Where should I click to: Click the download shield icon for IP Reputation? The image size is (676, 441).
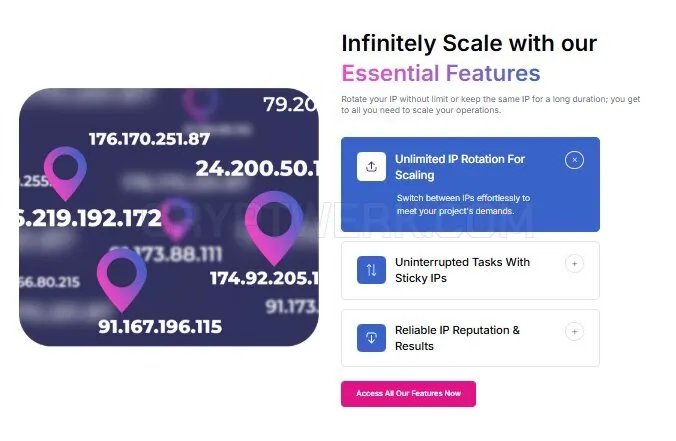[371, 338]
